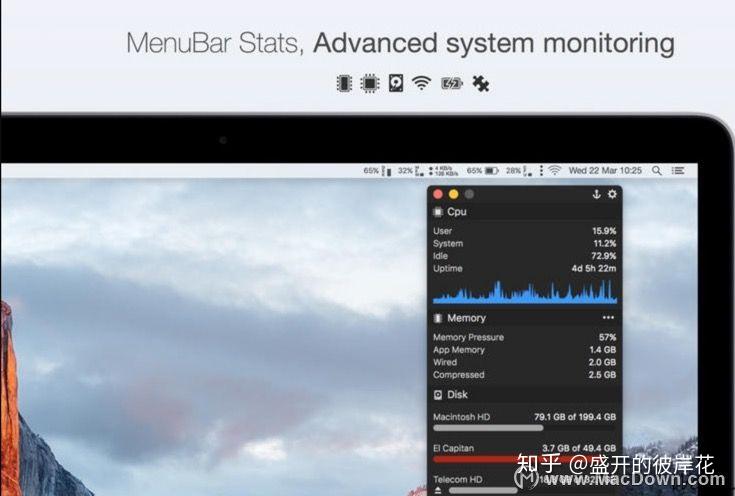
Task: Click the Memory Pressure 57% row
Action: pyautogui.click(x=525, y=338)
